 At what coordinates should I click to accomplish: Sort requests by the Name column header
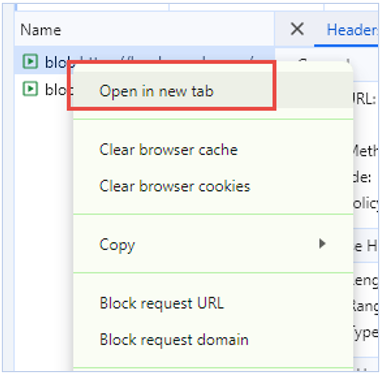(x=41, y=30)
